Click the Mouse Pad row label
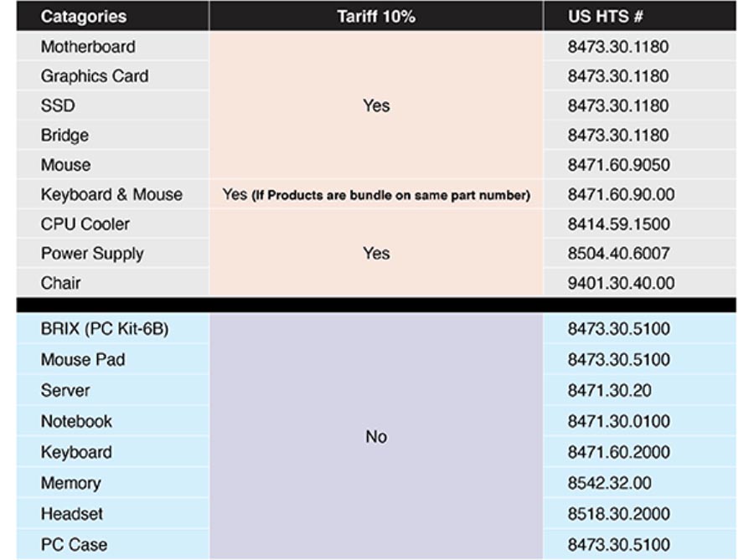 [x=83, y=359]
